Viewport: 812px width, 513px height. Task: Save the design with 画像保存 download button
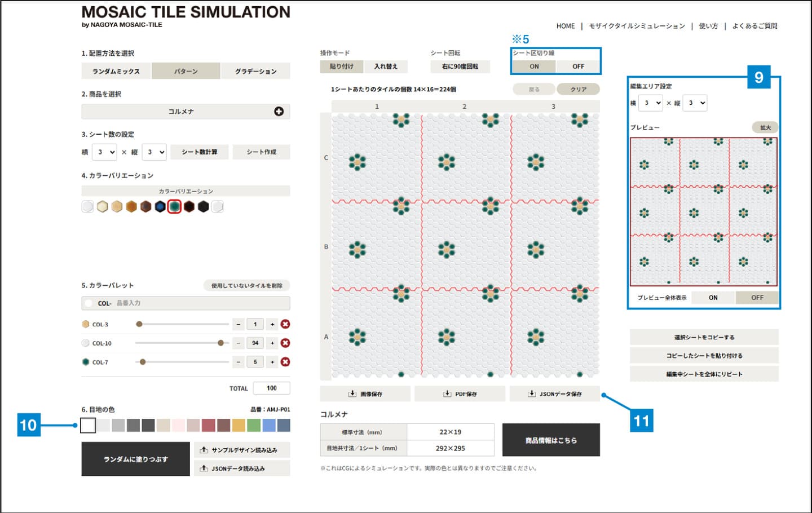point(365,394)
